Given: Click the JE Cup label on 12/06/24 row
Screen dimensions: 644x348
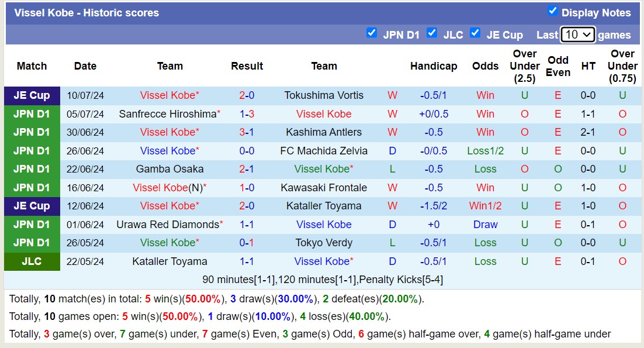Looking at the screenshot, I should tap(32, 206).
